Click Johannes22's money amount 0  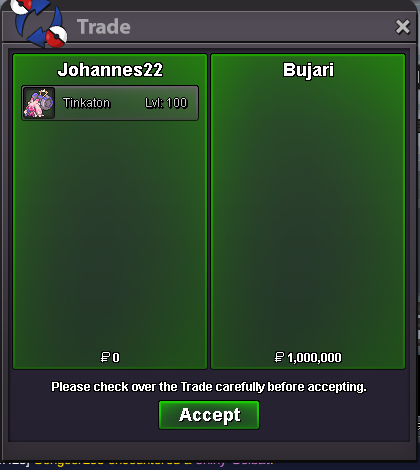click(116, 358)
